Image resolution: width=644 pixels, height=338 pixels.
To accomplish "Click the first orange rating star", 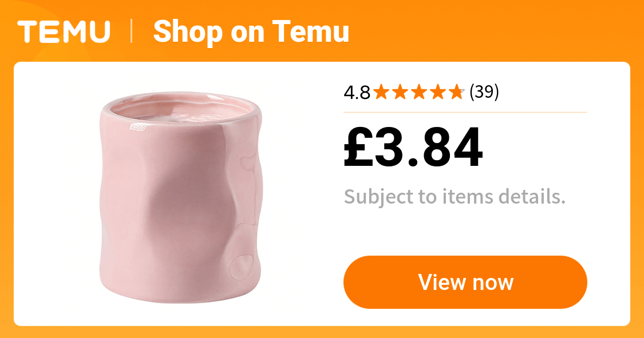I will pos(382,92).
